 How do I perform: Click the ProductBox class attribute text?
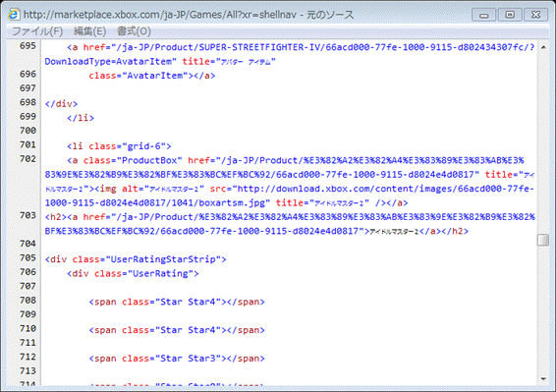(x=133, y=160)
